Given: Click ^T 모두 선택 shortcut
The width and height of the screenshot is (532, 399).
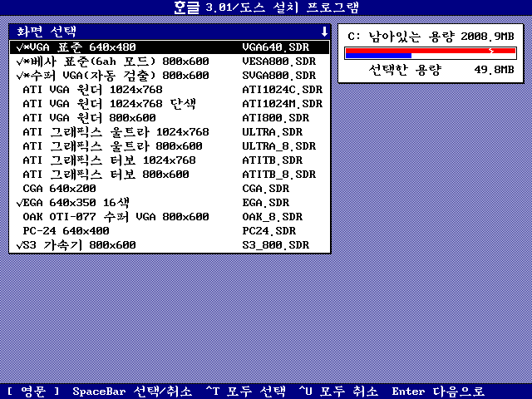Looking at the screenshot, I should click(x=246, y=392).
